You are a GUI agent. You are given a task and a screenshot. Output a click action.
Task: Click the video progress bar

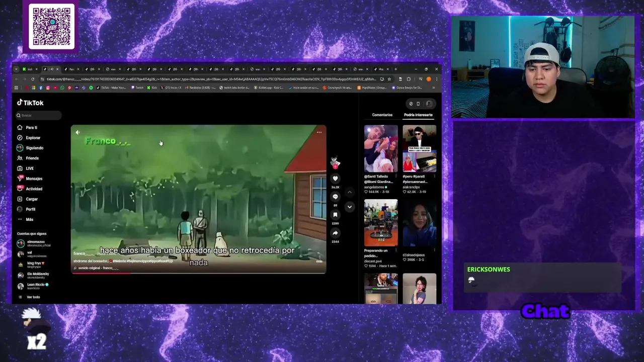coord(199,273)
